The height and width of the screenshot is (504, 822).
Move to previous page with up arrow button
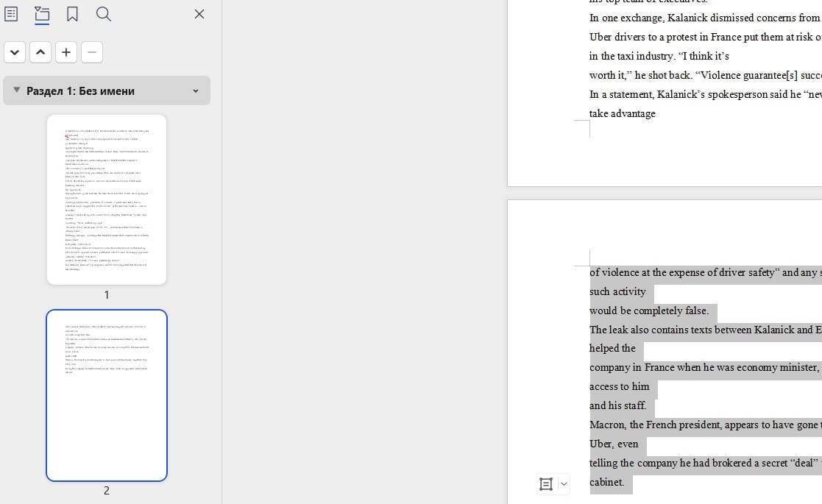coord(40,52)
